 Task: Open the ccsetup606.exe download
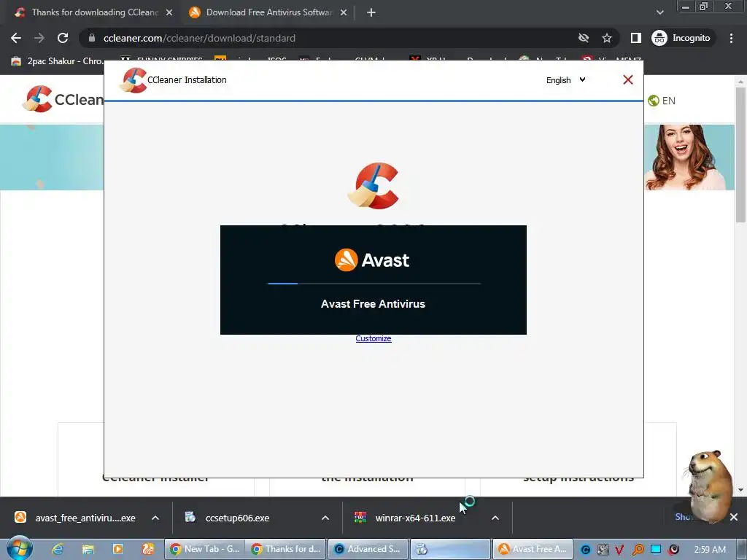tap(228, 518)
